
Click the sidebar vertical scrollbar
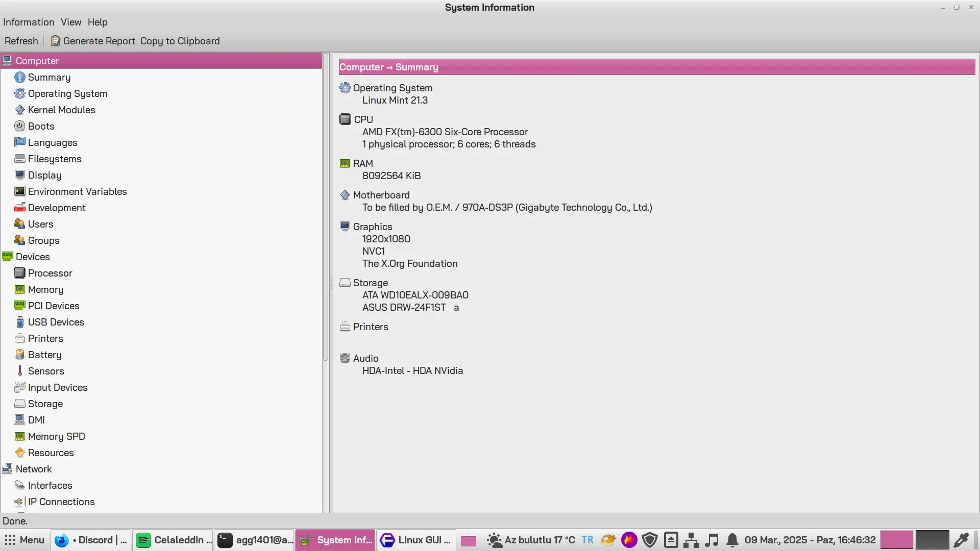326,208
